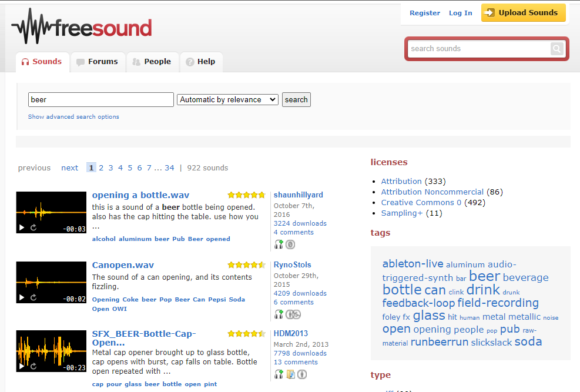
Task: Find similar sounds to Canopen.wav
Action: pos(279,314)
